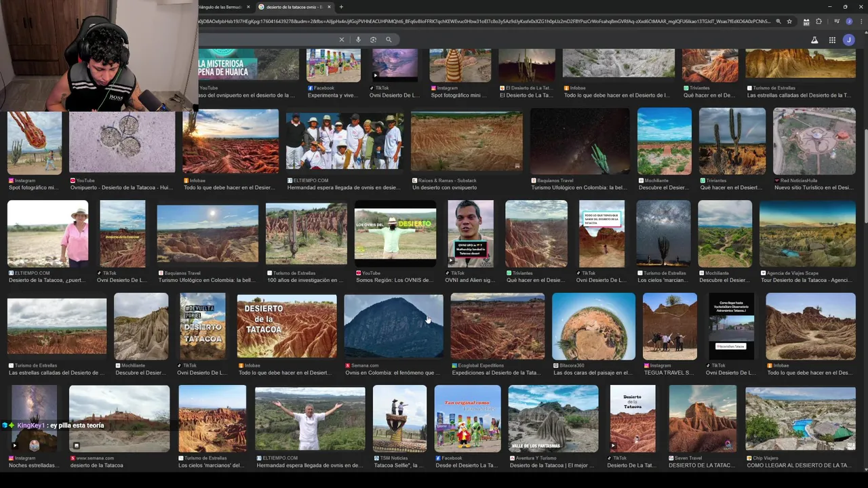
Task: Open man with outstretched arms ELTIEMPO thumbnail
Action: [x=310, y=419]
